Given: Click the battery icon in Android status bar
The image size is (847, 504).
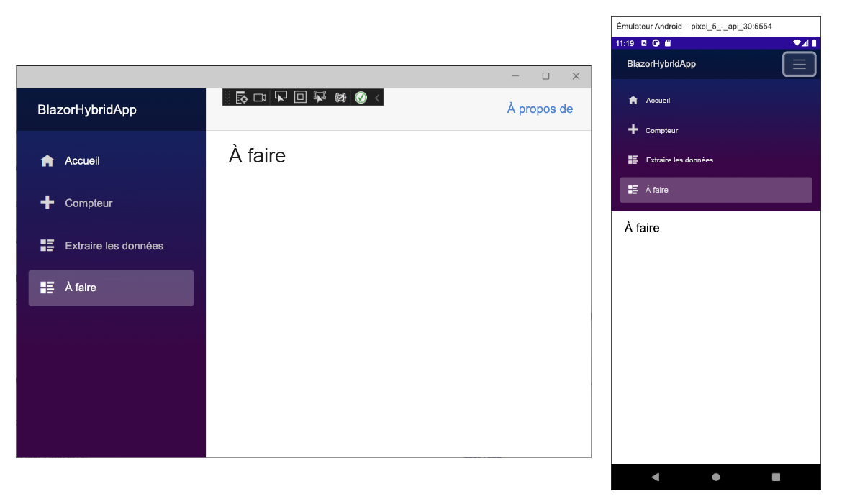Looking at the screenshot, I should 814,43.
